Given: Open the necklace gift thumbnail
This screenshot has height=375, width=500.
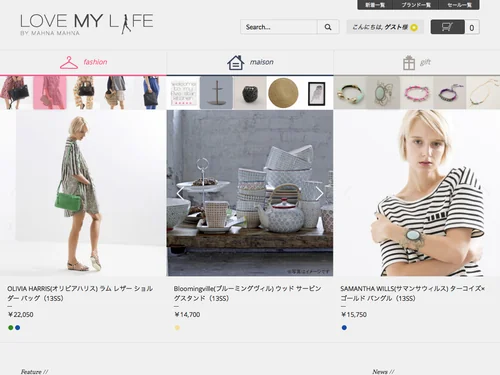Looking at the screenshot, I should 483,93.
